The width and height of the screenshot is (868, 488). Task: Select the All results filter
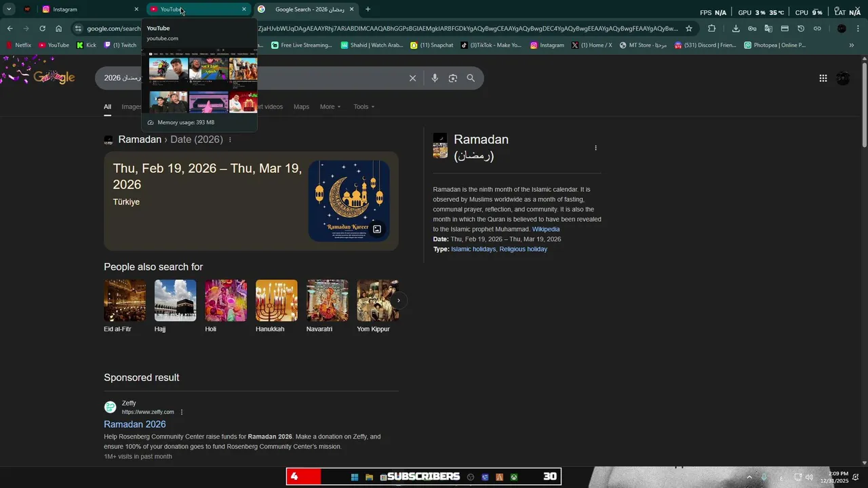coord(107,107)
